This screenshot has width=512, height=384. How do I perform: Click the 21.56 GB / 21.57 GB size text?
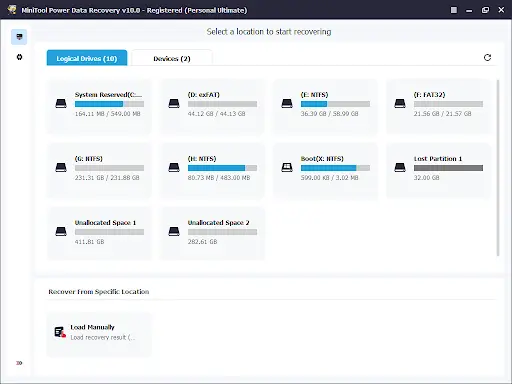click(x=443, y=114)
